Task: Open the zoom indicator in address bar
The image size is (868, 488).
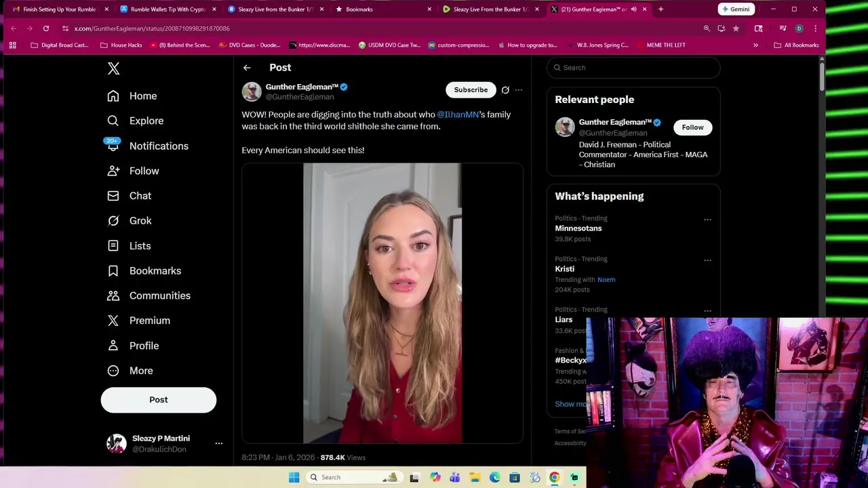Action: pos(707,28)
